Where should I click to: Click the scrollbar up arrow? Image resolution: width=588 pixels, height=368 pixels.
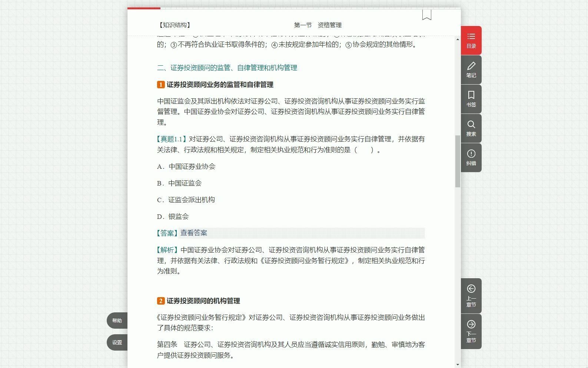tap(458, 39)
